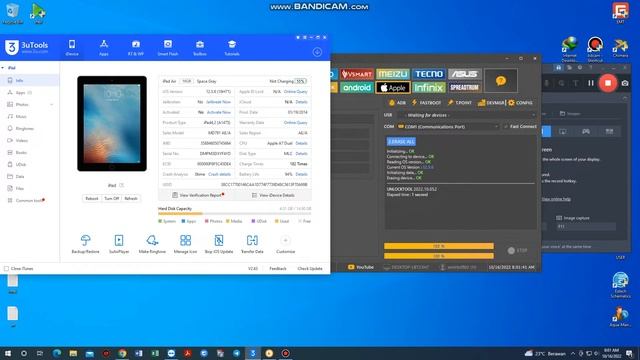This screenshot has height=360, width=640.
Task: Open the Backup/Restore tool icon
Action: (x=85, y=244)
